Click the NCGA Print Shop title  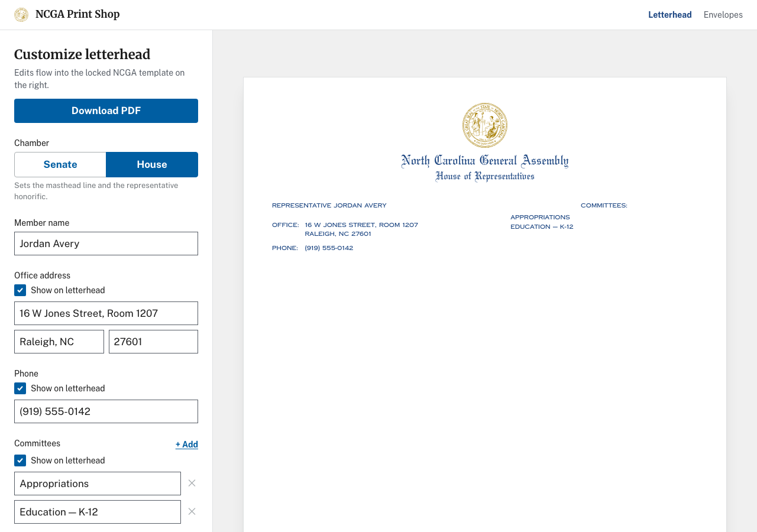coord(77,14)
